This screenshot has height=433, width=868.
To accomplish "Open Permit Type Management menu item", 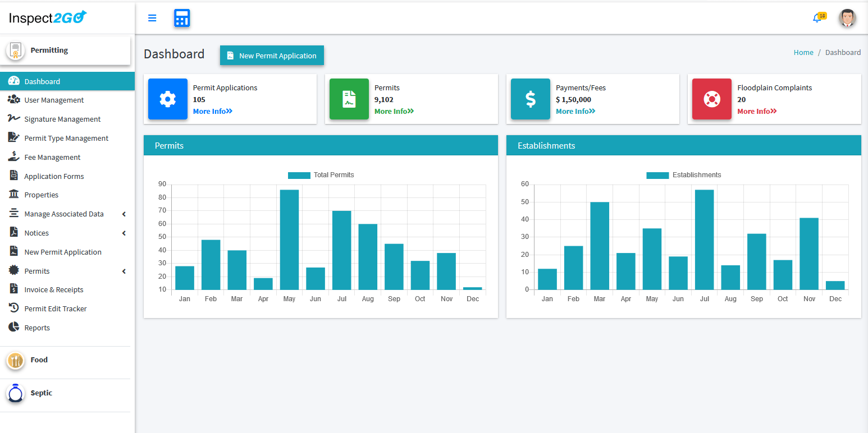I will (x=67, y=138).
